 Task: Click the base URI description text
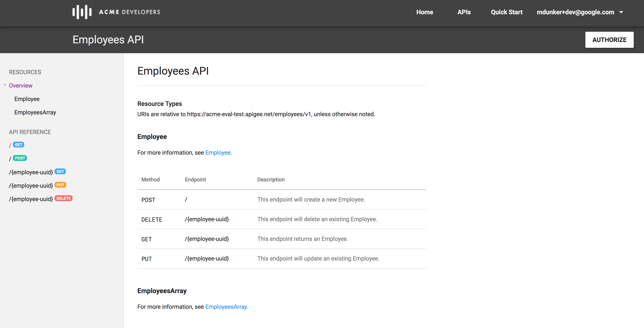click(256, 114)
